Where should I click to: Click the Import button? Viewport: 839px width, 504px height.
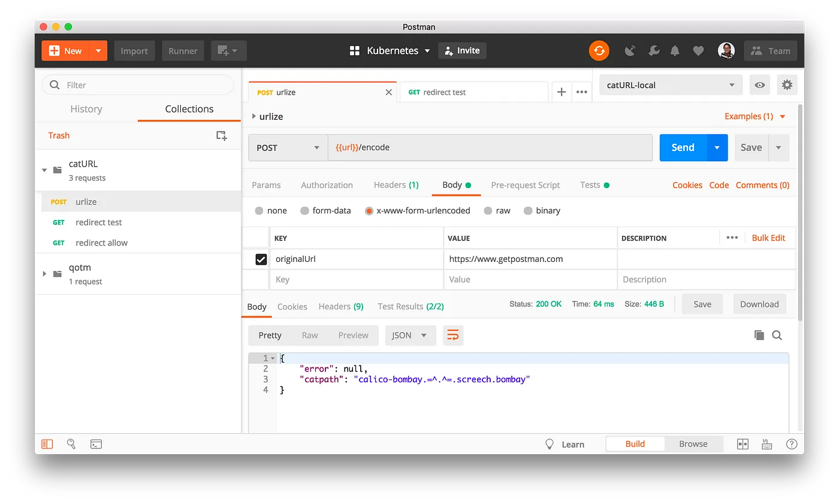click(x=134, y=51)
